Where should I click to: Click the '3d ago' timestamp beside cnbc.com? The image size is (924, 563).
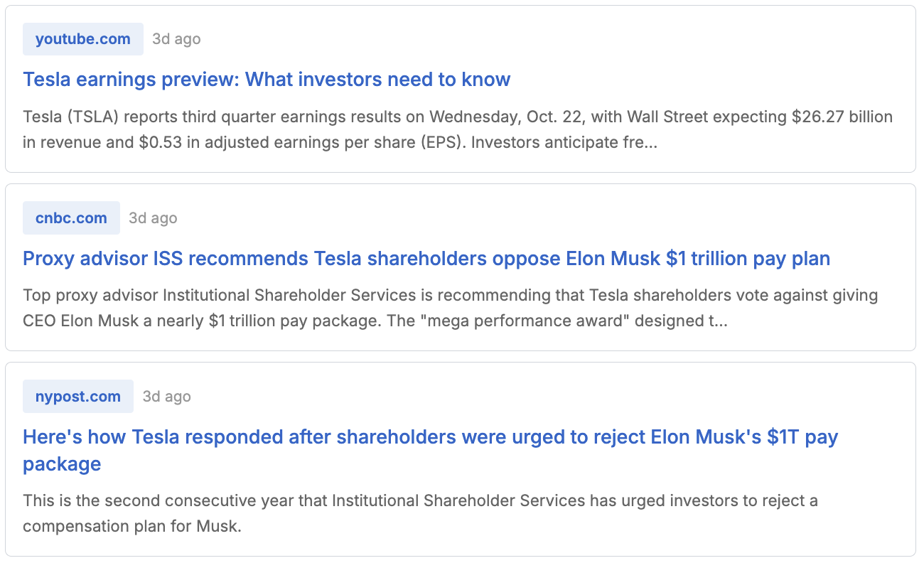coord(153,218)
